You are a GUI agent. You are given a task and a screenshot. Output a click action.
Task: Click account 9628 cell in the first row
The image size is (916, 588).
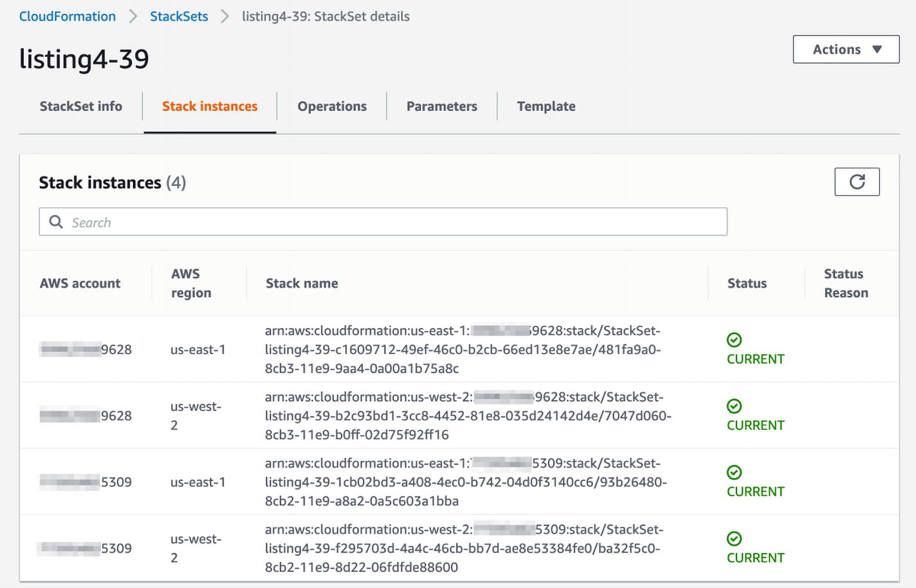coord(85,350)
